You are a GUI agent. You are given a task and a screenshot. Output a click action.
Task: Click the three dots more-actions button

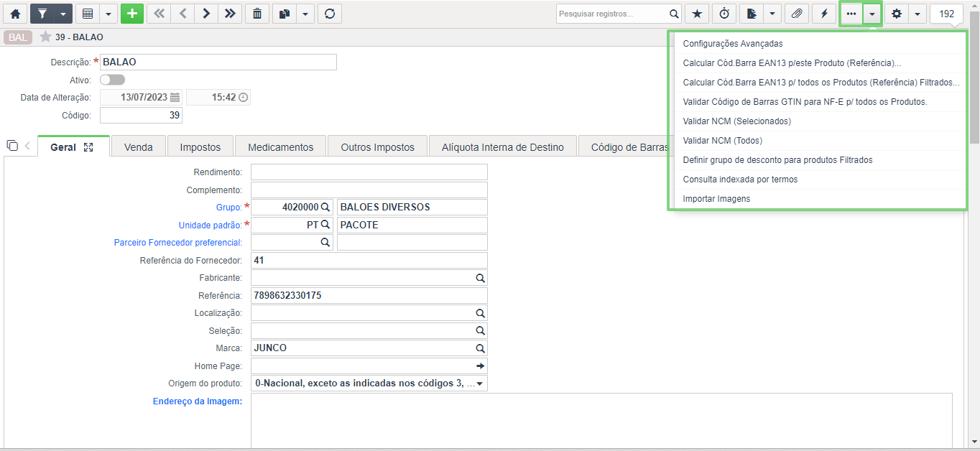(x=851, y=14)
